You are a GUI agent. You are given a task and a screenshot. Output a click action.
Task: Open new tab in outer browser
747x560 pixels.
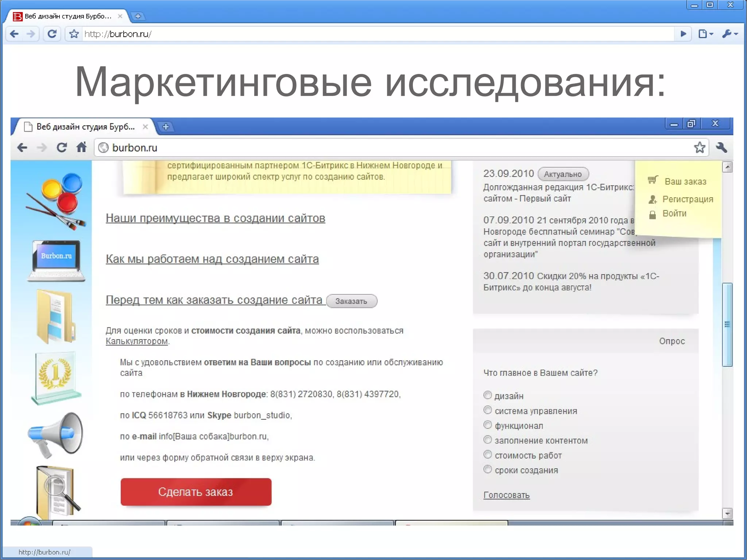coord(138,16)
